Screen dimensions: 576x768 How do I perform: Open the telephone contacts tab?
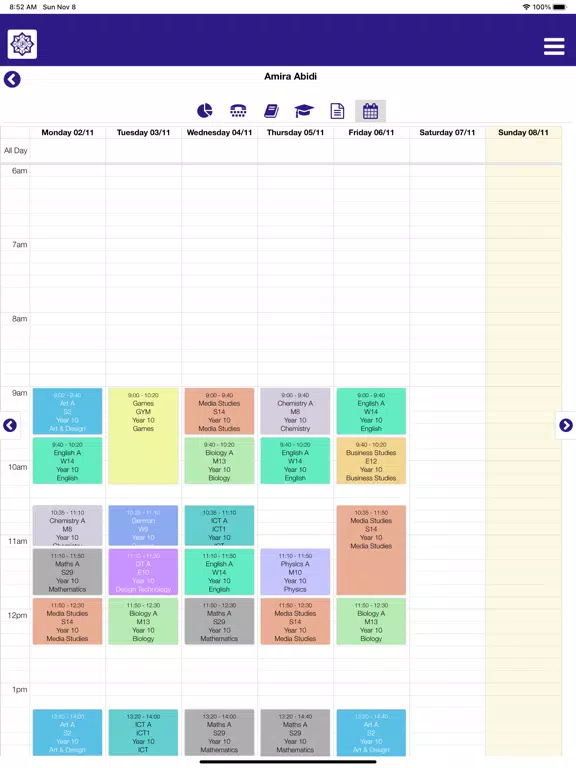pyautogui.click(x=238, y=111)
